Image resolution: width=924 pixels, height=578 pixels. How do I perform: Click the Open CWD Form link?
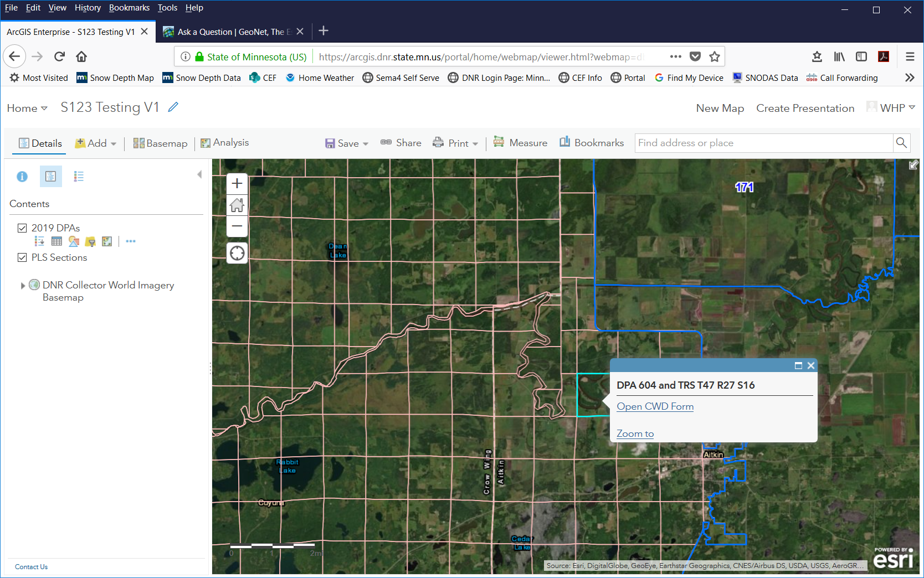coord(655,406)
